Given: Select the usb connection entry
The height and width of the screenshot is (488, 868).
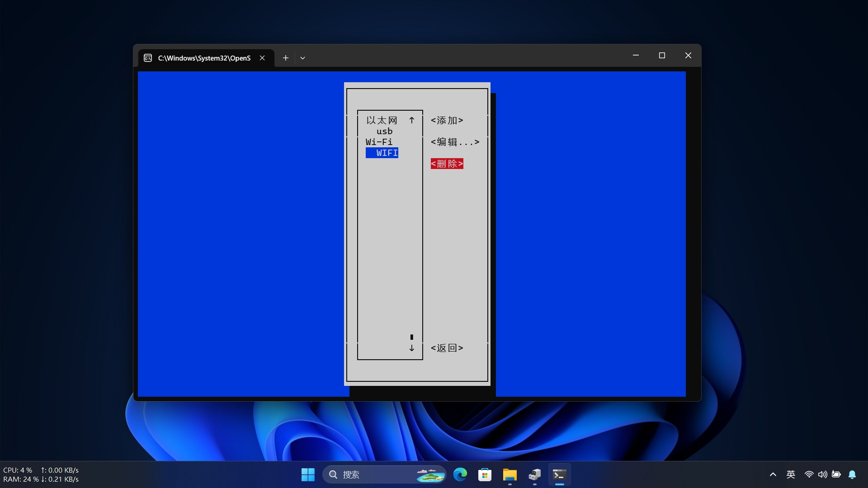Looking at the screenshot, I should tap(384, 131).
